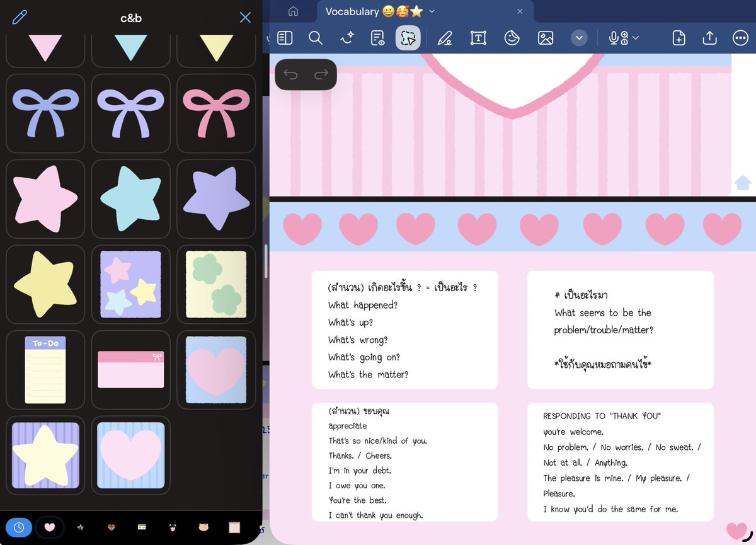Click the text "What happened?"
The width and height of the screenshot is (756, 545).
point(363,305)
